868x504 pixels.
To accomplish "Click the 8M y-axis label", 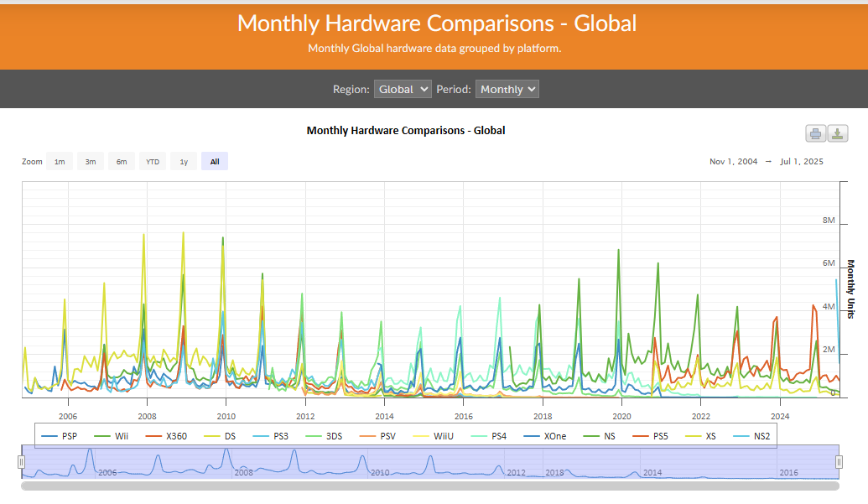I will point(829,221).
